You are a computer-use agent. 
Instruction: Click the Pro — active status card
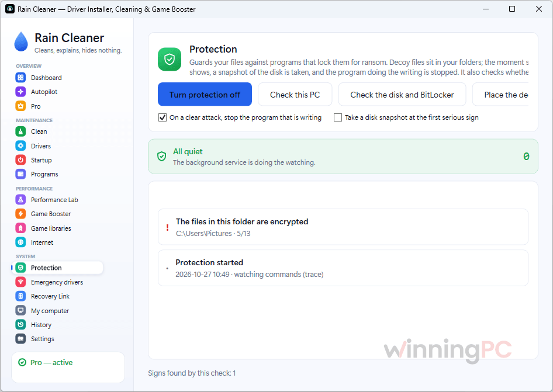click(x=68, y=367)
